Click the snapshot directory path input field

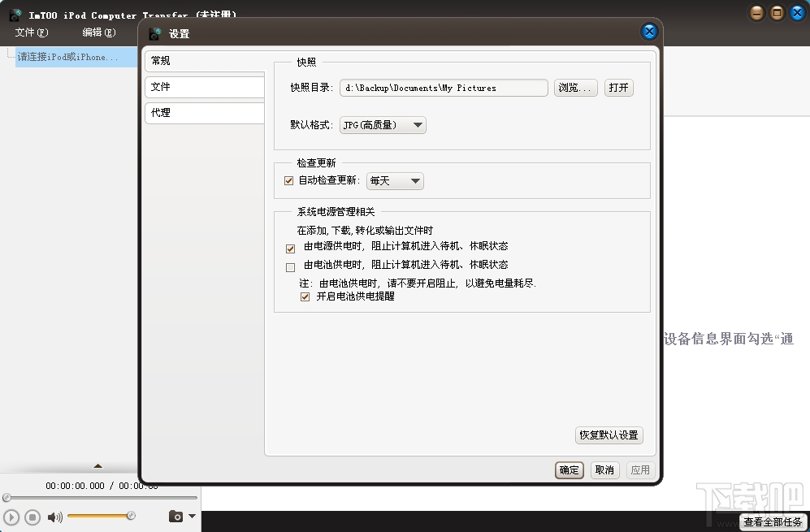[443, 87]
